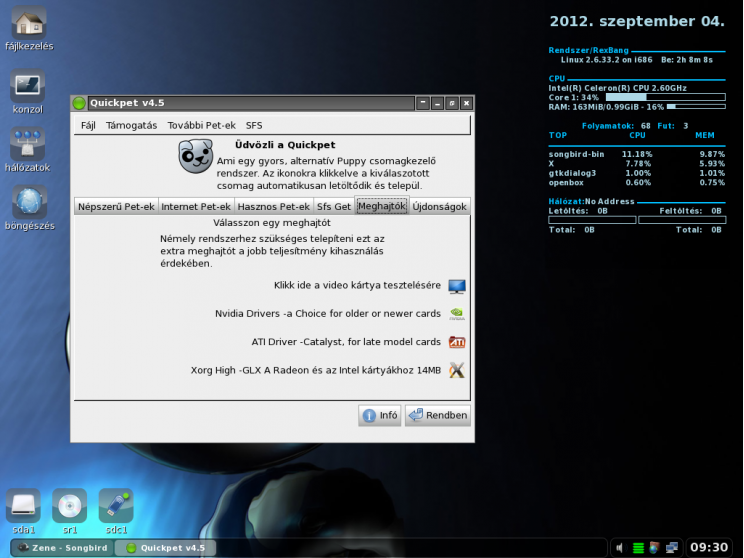Viewport: 744px width, 558px height.
Task: Click the 09:30 taskbar clock
Action: (x=709, y=548)
